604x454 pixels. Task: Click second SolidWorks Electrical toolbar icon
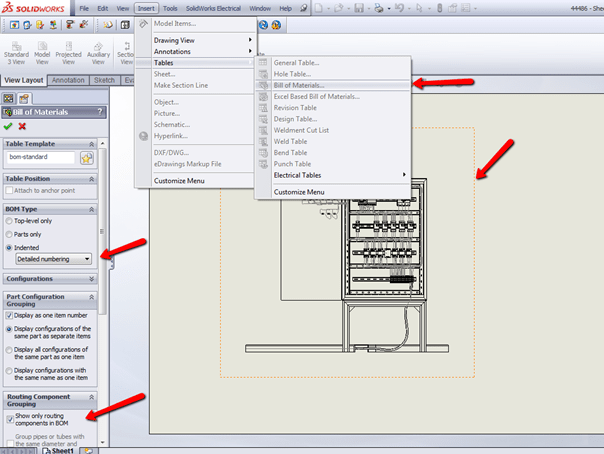pos(27,25)
